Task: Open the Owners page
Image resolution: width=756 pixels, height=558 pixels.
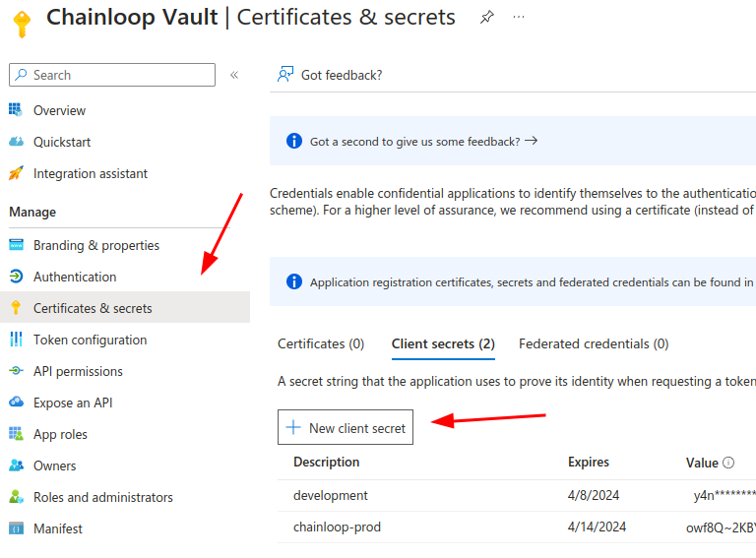Action: [54, 465]
